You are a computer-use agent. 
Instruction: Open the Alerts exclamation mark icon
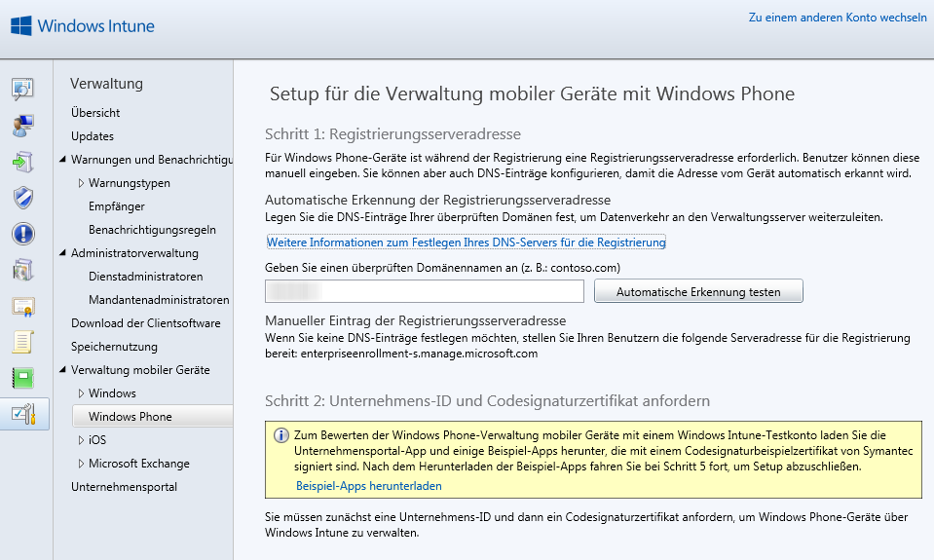pyautogui.click(x=23, y=234)
